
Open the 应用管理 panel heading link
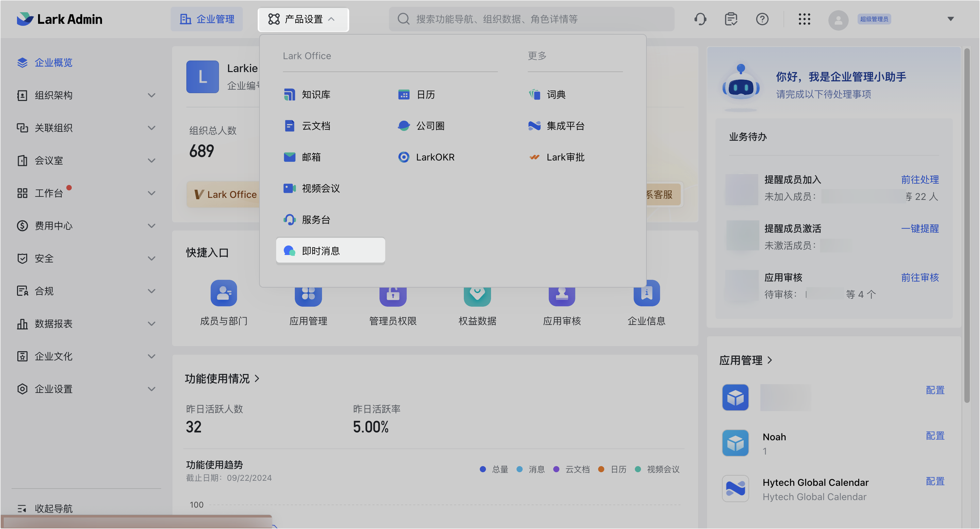click(745, 360)
